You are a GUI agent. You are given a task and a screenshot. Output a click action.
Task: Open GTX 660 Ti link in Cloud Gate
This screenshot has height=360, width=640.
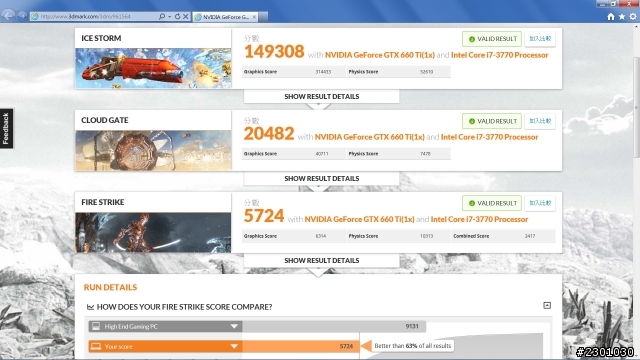(369, 137)
